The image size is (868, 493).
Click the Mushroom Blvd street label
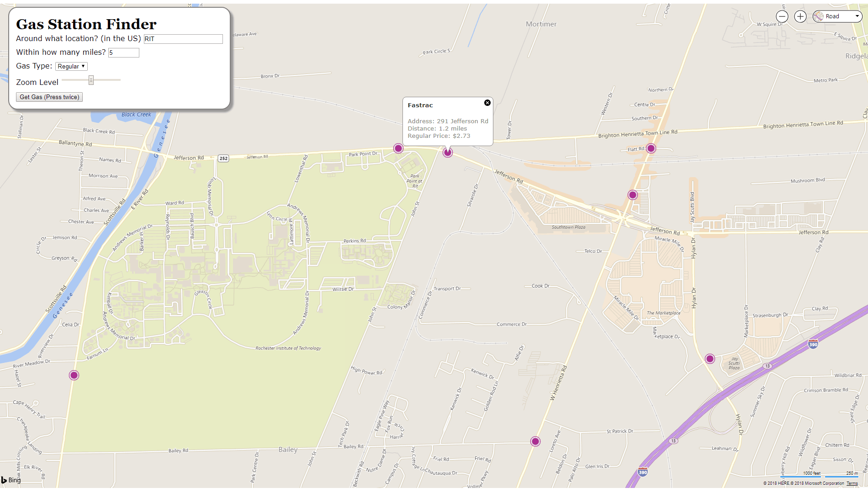(808, 181)
